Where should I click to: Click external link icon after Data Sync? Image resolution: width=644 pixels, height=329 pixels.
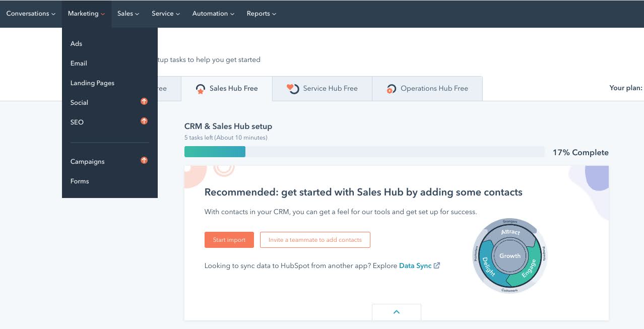(437, 266)
